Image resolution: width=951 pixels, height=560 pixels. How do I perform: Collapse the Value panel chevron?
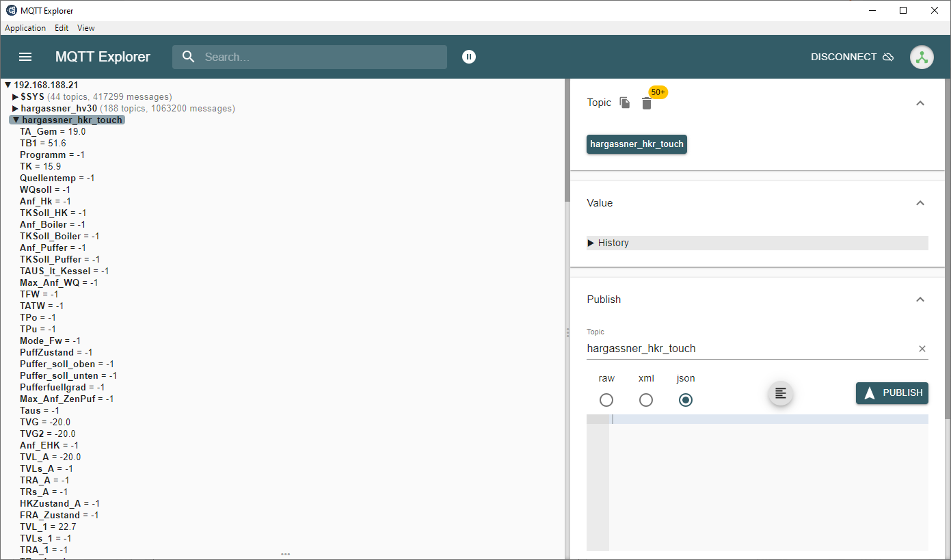pyautogui.click(x=920, y=203)
